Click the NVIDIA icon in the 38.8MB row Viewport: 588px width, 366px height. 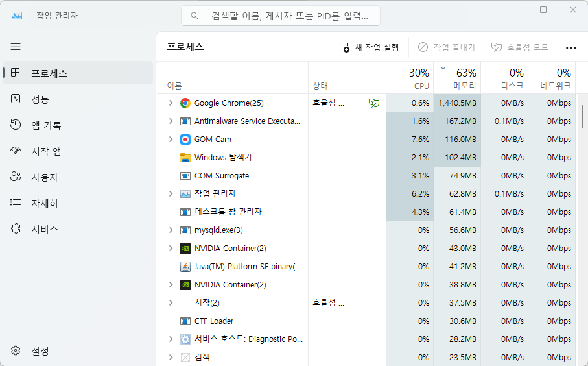(x=185, y=285)
